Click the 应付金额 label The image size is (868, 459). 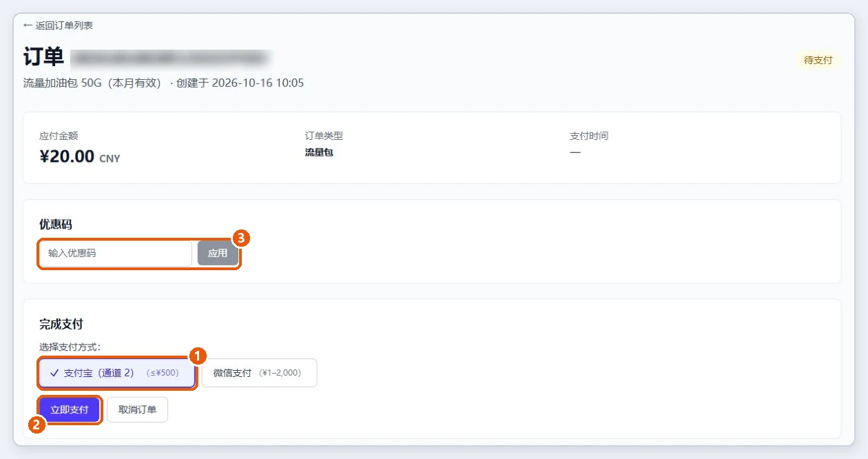59,136
